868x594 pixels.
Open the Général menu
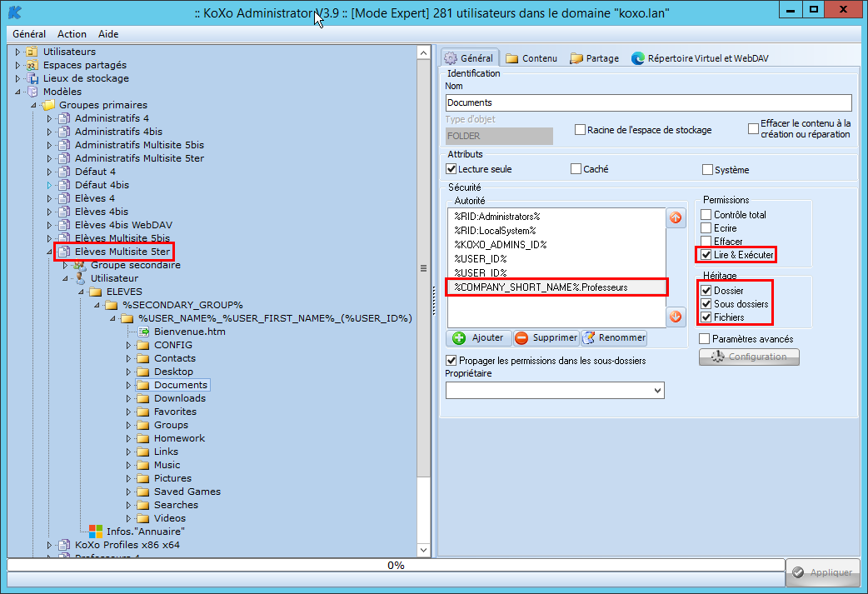pyautogui.click(x=29, y=34)
